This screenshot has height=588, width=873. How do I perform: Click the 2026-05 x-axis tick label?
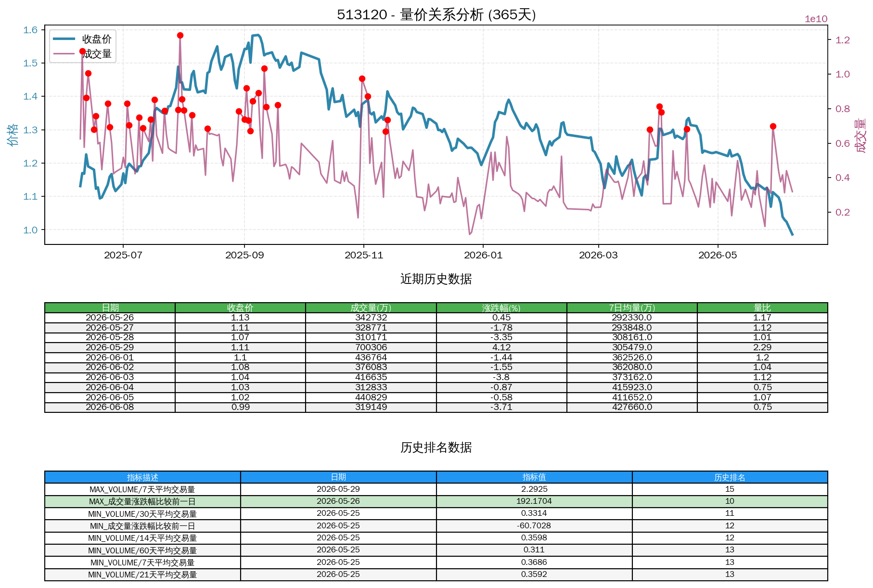coord(718,255)
